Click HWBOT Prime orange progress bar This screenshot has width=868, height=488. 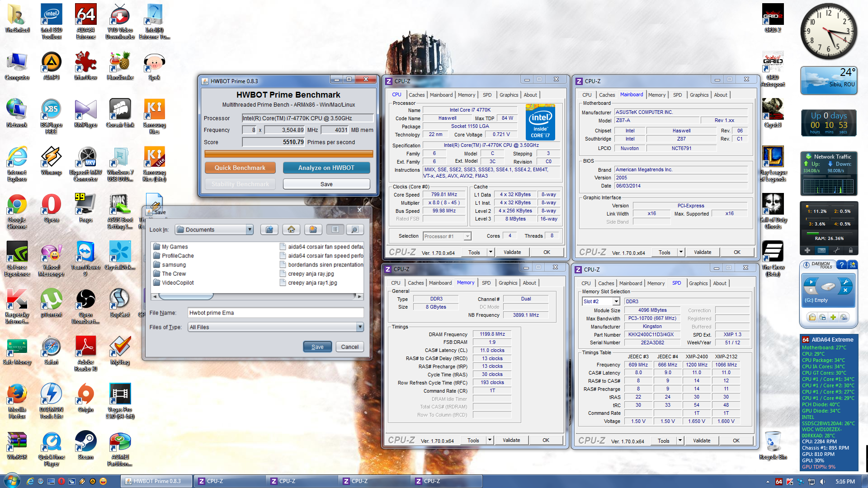point(288,154)
